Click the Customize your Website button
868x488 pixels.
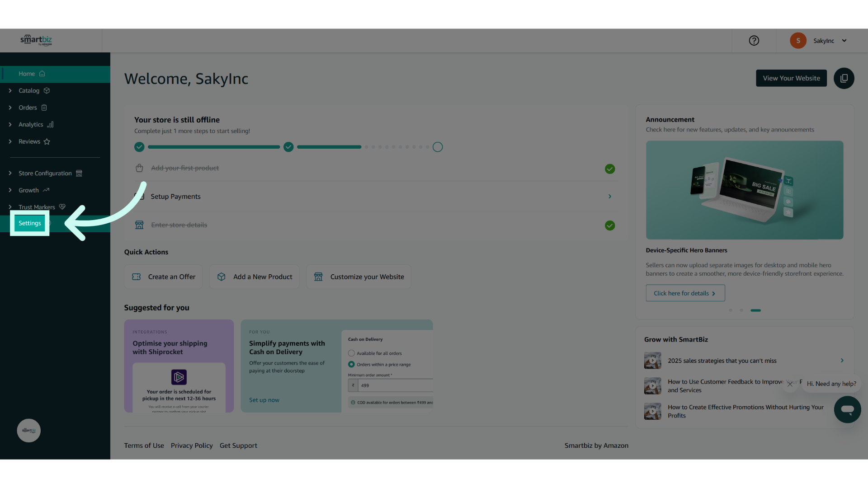[x=359, y=277]
